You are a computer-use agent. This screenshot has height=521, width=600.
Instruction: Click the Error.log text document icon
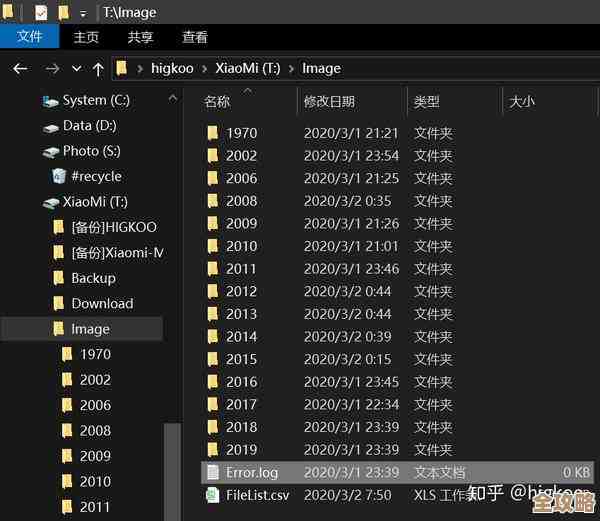point(213,472)
